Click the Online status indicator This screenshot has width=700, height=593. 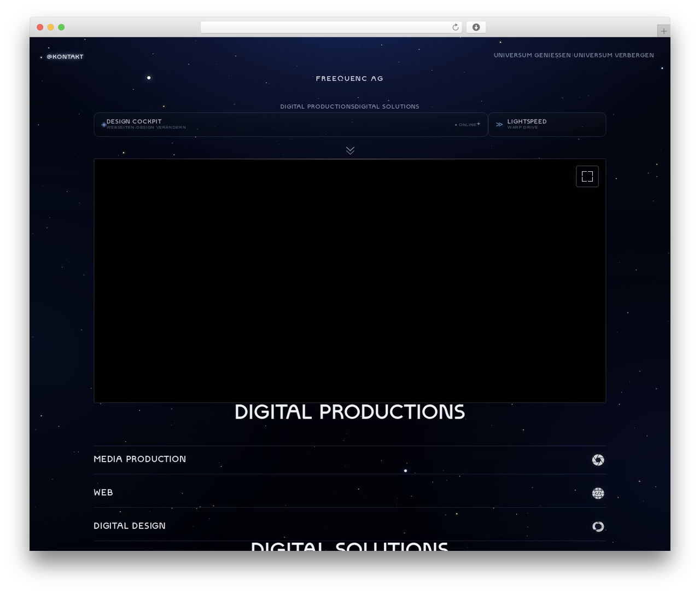[465, 125]
